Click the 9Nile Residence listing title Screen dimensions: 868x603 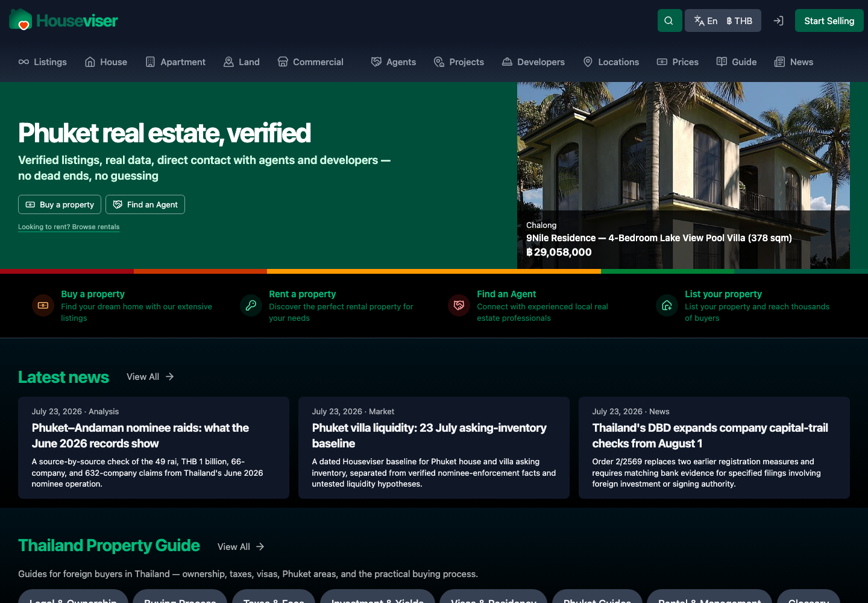click(x=659, y=238)
